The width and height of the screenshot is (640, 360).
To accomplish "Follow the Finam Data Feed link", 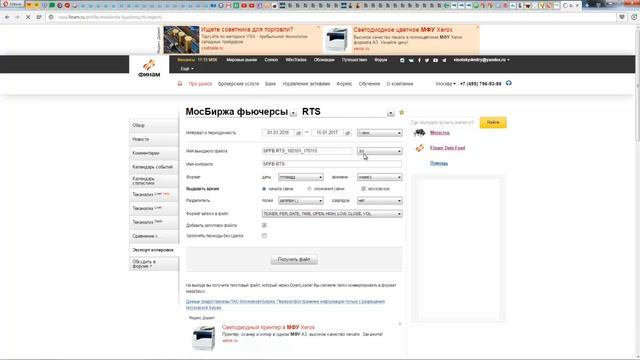I will coord(447,148).
